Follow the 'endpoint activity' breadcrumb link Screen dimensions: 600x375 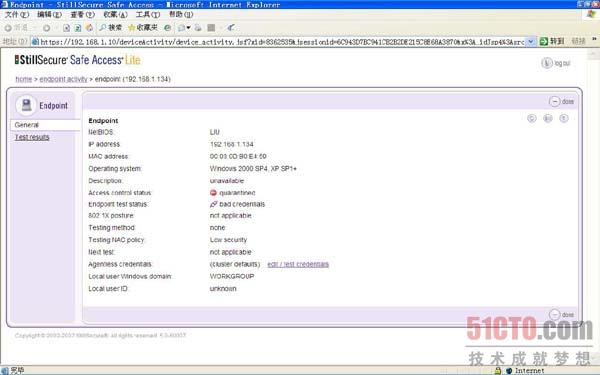pos(64,79)
